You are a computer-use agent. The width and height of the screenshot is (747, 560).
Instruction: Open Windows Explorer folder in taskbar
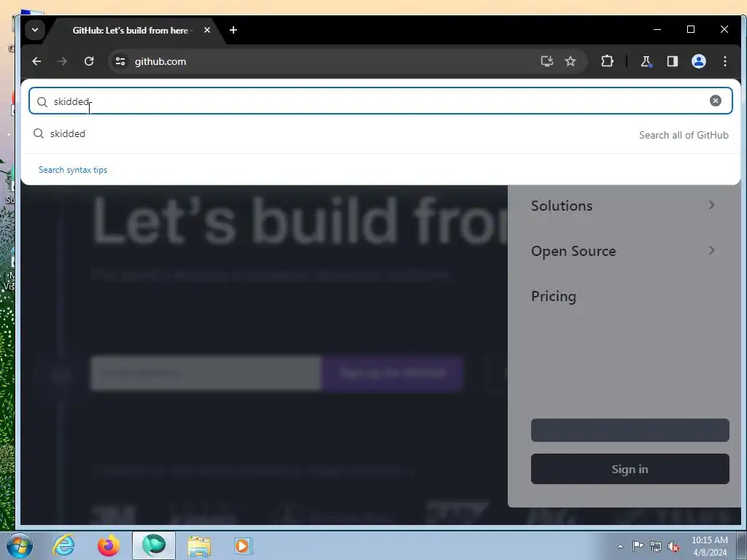point(199,545)
